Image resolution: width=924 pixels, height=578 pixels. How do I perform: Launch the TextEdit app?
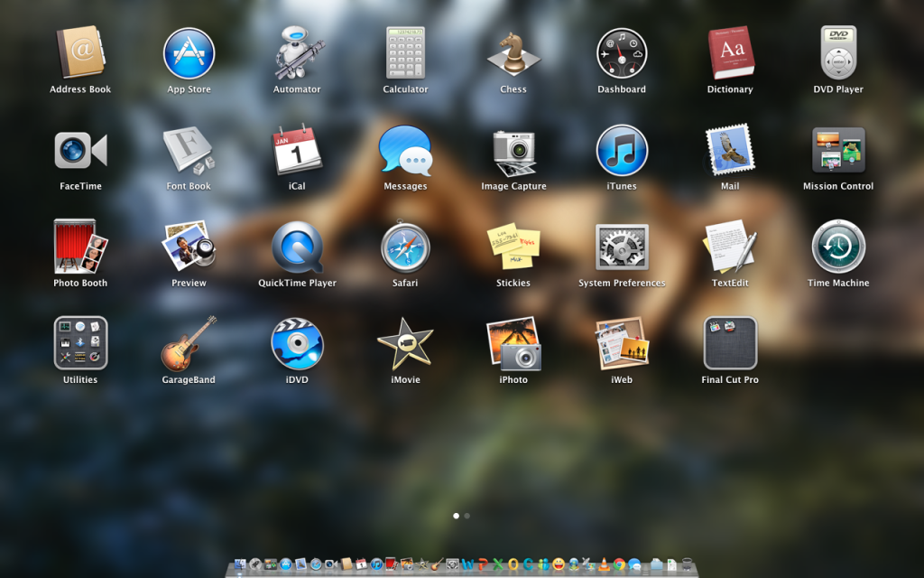730,247
